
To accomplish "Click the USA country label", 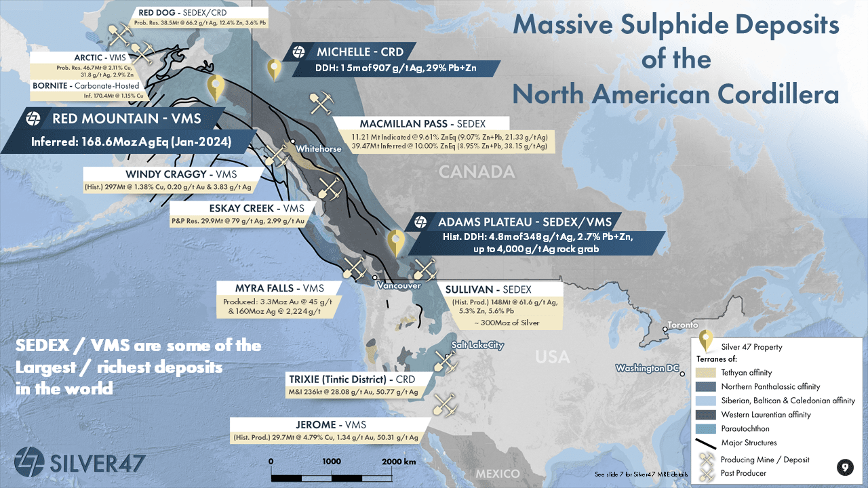I will [553, 356].
